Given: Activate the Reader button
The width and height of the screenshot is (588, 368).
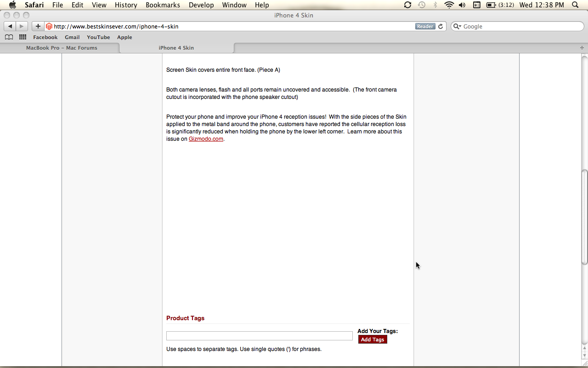Looking at the screenshot, I should tap(425, 26).
